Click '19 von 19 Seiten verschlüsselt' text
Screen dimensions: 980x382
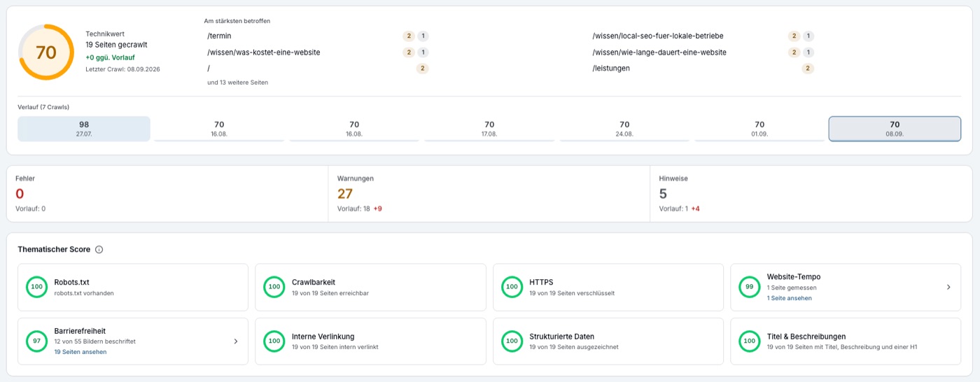tap(572, 293)
